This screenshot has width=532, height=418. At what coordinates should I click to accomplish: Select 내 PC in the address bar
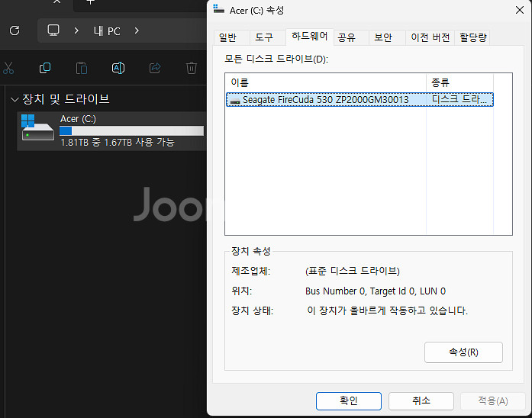point(107,31)
